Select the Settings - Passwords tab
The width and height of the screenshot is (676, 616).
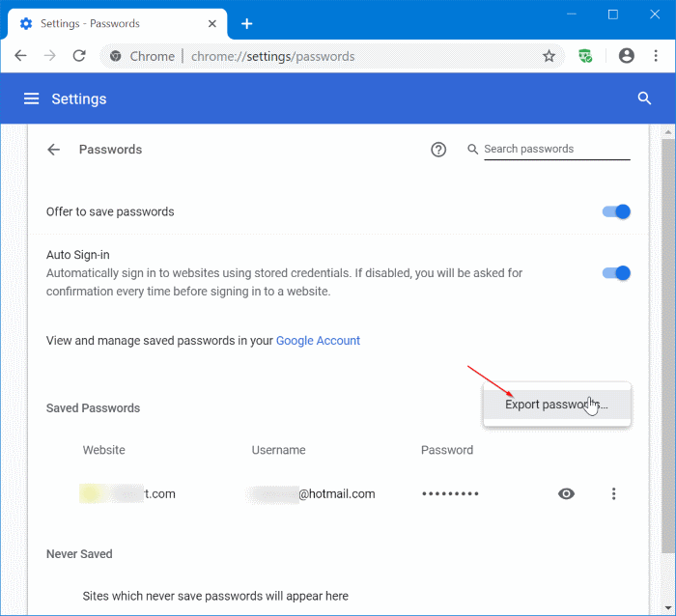[117, 24]
